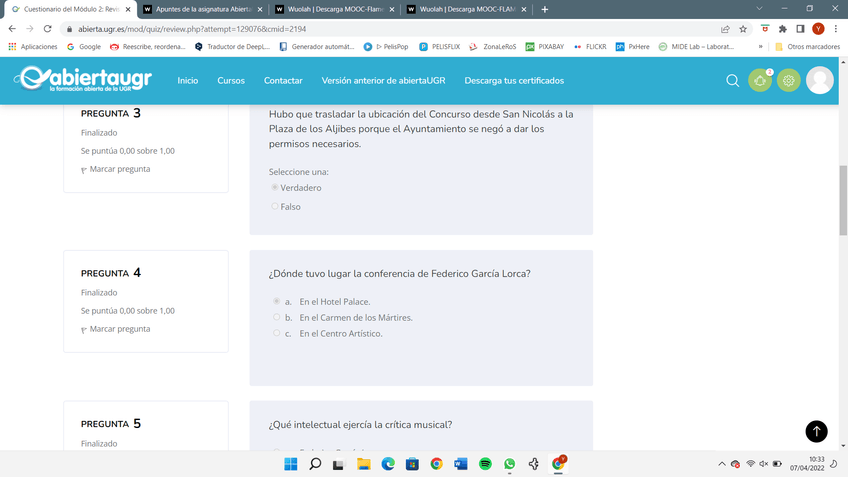Select the Verdadero radio option
This screenshot has width=848, height=477.
[275, 187]
